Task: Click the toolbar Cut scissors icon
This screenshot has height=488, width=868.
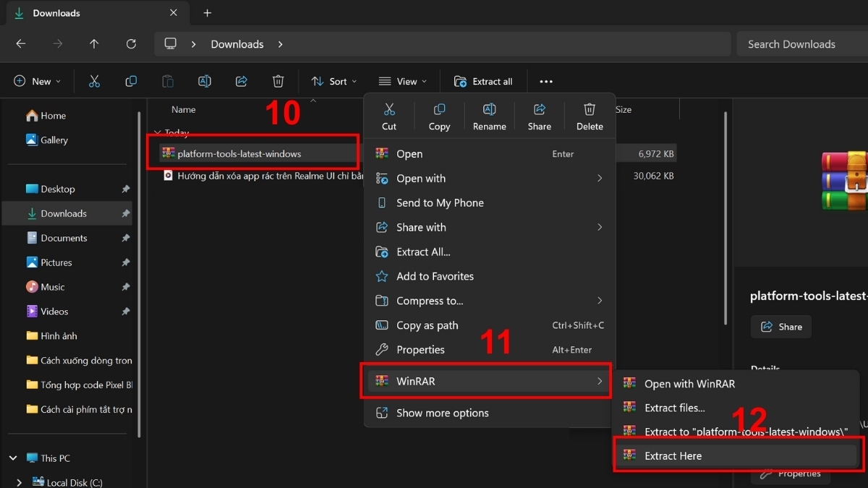Action: coord(94,82)
